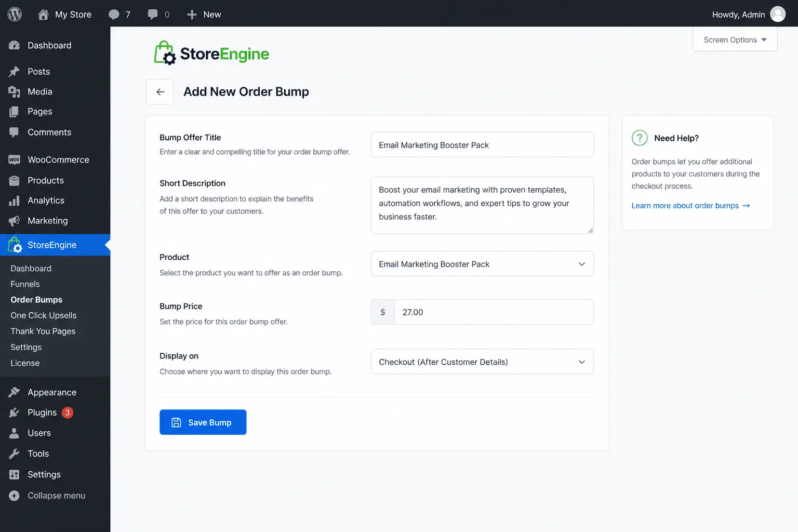Click the Marketing megaphone icon

coord(15,221)
